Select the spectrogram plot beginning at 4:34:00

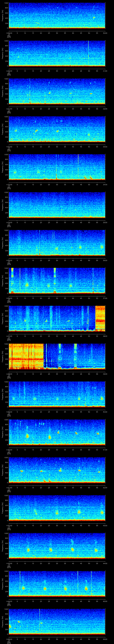(x=57, y=205)
